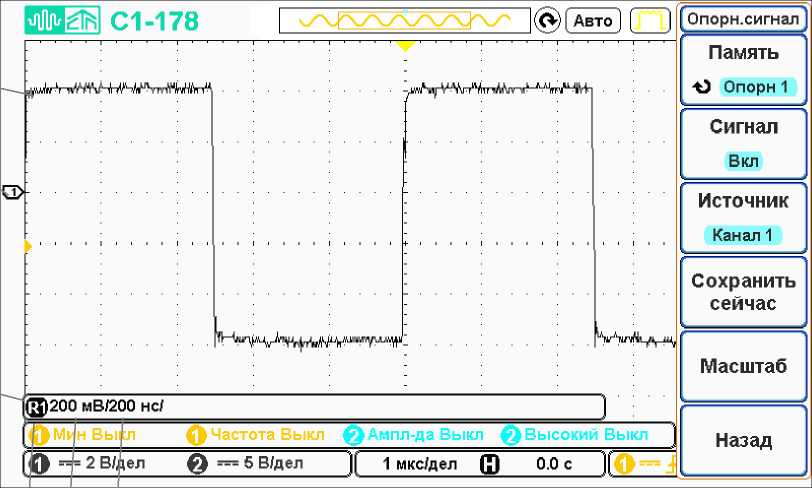Toggle the Частота Выкл measurement

coord(255,435)
